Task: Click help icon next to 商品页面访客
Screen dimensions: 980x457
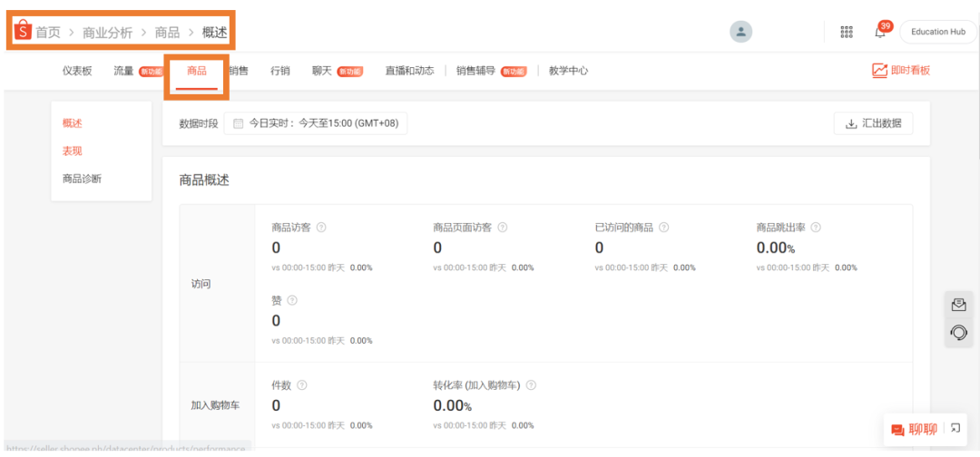Action: 502,228
